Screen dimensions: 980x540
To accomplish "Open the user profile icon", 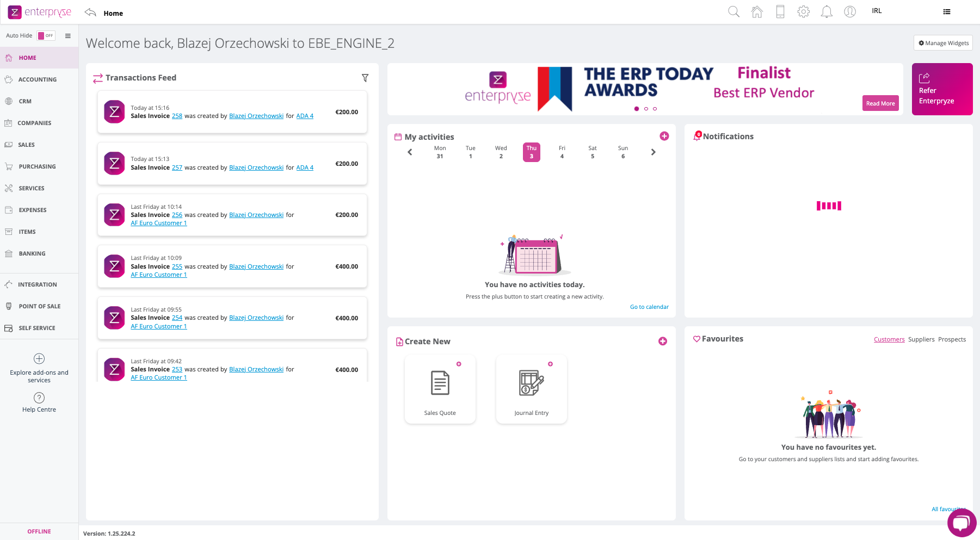I will point(850,11).
